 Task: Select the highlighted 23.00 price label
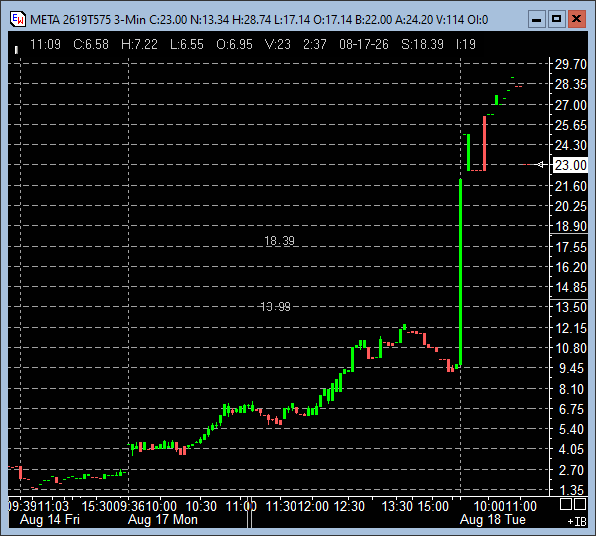pos(570,165)
